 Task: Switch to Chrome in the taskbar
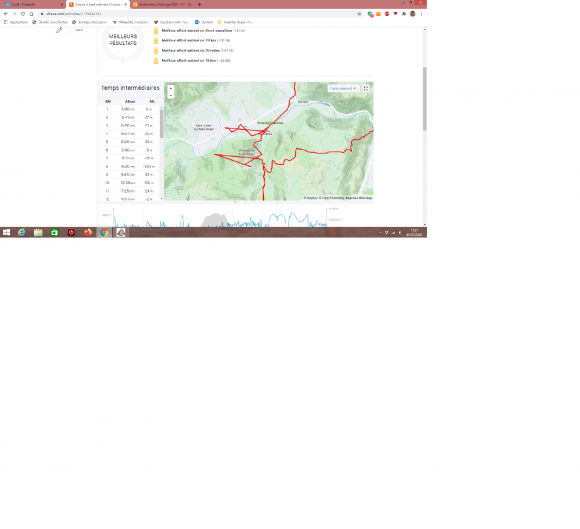(x=104, y=232)
